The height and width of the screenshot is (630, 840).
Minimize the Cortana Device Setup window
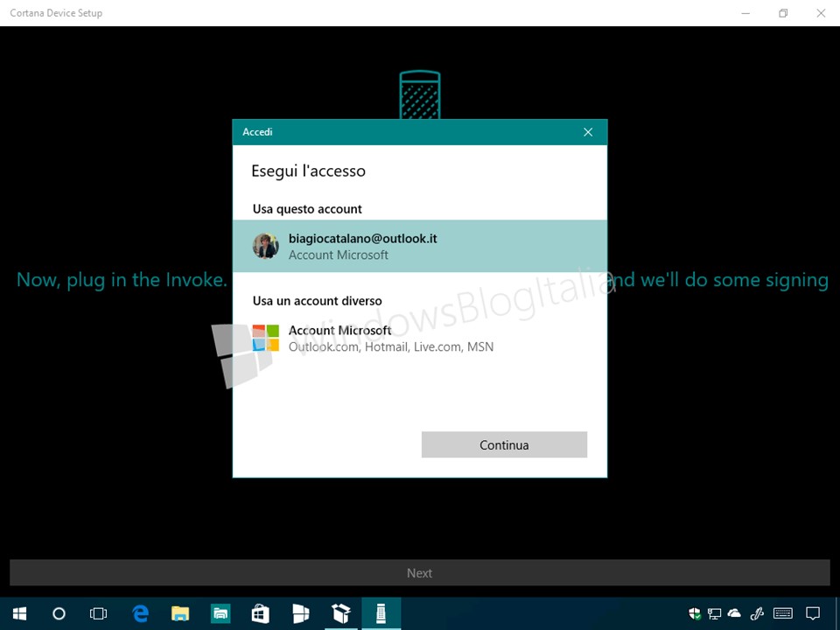click(x=745, y=13)
